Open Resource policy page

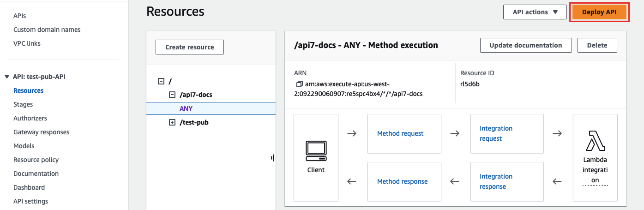(36, 160)
